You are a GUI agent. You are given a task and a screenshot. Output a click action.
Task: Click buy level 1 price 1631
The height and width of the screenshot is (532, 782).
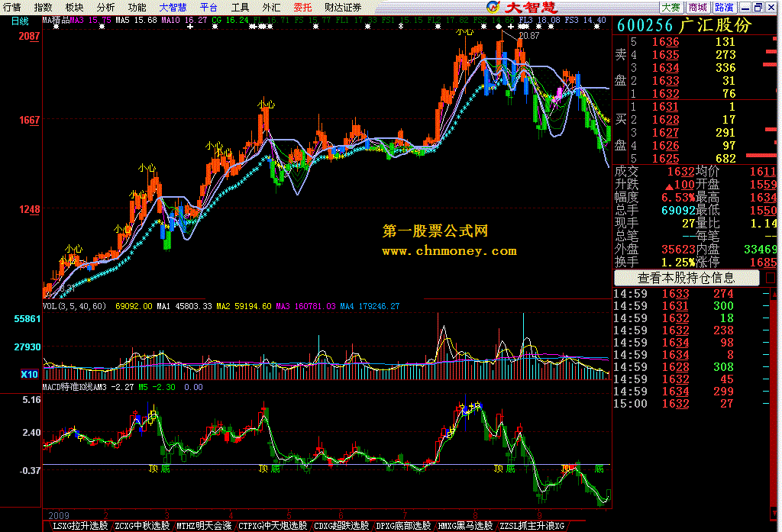666,107
